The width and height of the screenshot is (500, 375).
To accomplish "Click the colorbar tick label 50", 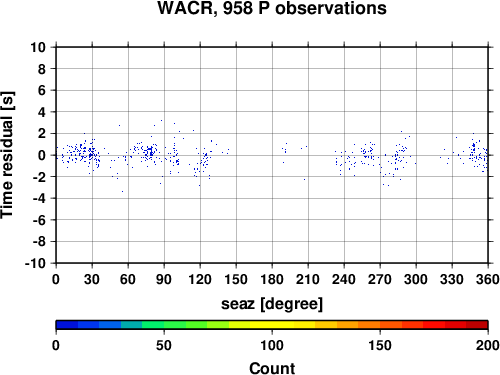I will [x=164, y=345].
